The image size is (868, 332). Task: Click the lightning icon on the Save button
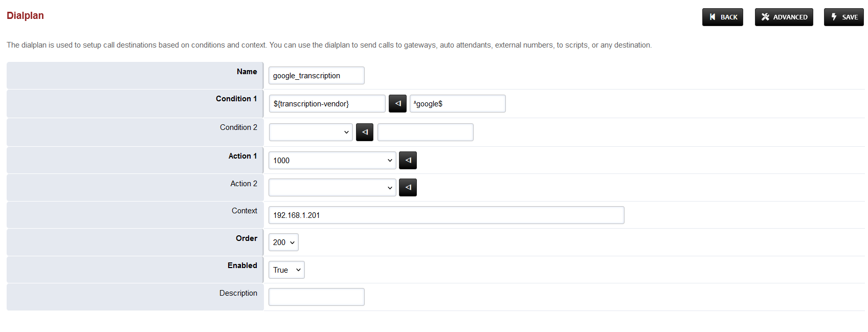[834, 17]
